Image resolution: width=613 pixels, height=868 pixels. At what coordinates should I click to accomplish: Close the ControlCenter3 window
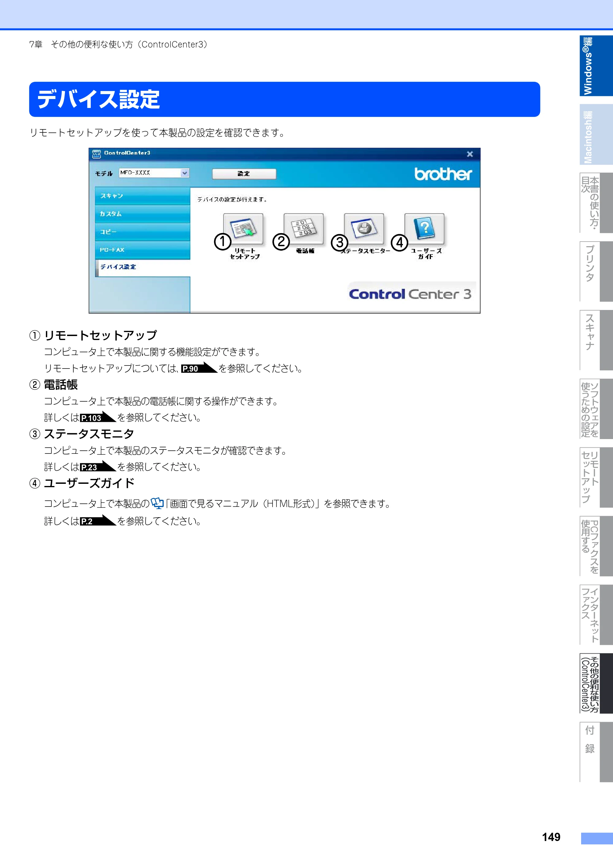click(470, 154)
